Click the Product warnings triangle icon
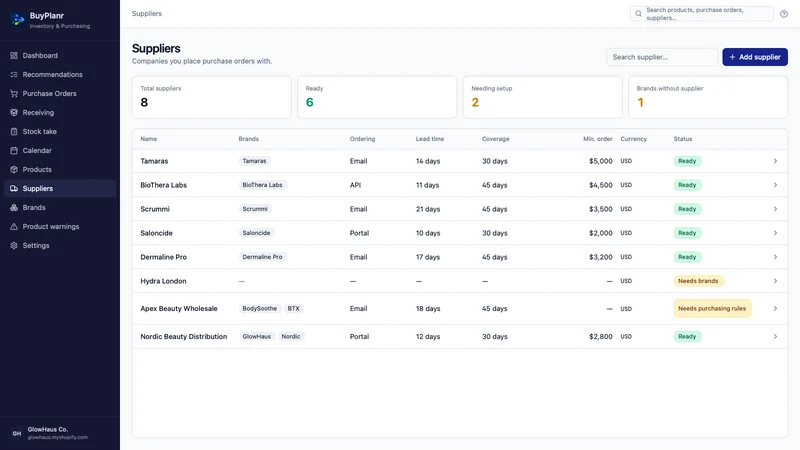Screen dimensions: 800x450 (x=14, y=227)
